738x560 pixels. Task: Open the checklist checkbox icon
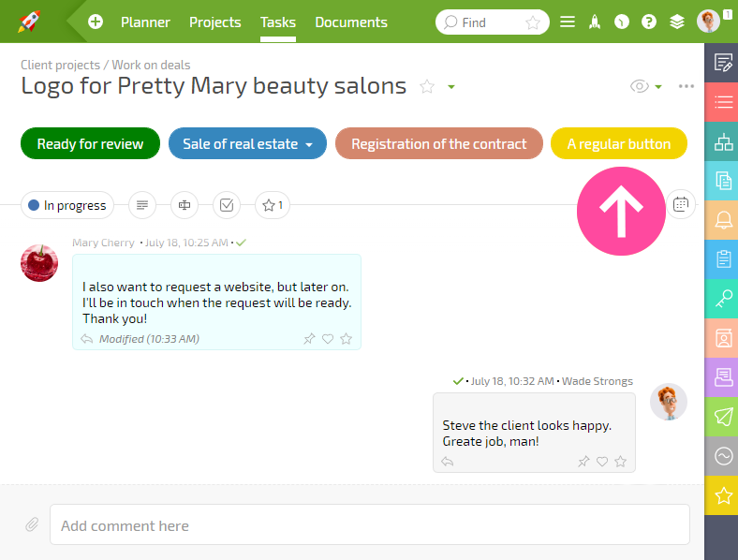227,205
